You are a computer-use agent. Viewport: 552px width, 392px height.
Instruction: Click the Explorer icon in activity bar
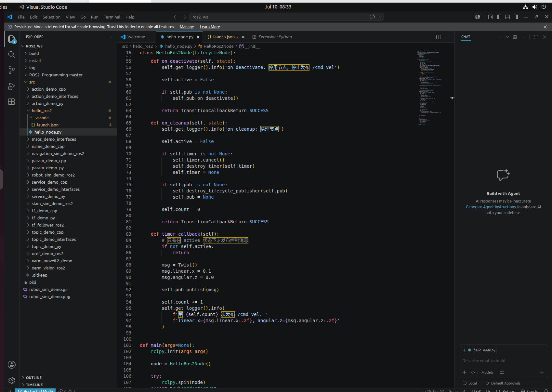[12, 39]
